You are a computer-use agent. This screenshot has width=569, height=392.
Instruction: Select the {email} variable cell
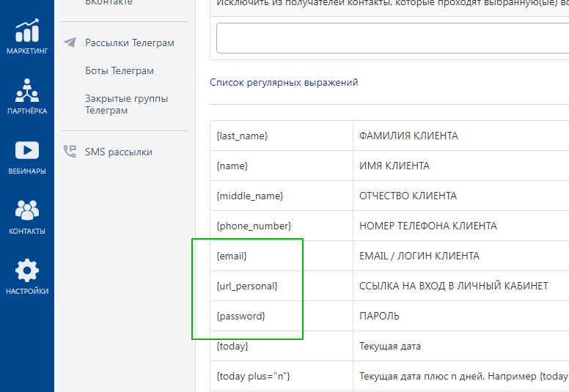232,256
